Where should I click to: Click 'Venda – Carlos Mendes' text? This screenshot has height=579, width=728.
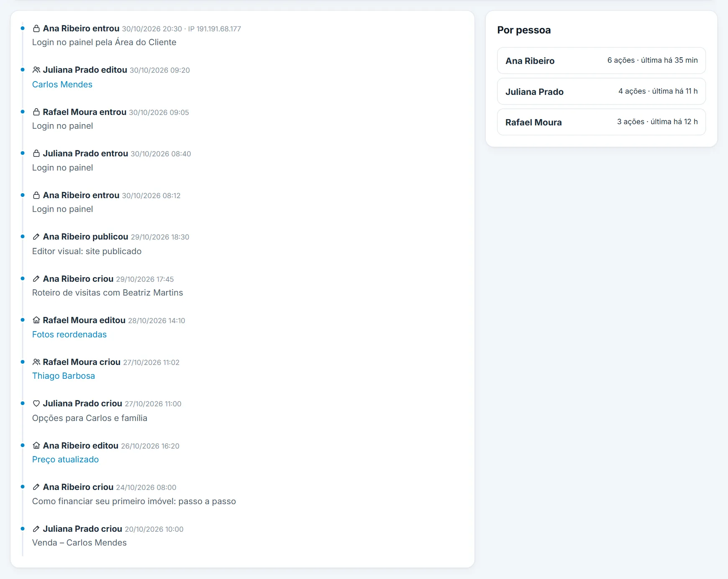click(79, 543)
